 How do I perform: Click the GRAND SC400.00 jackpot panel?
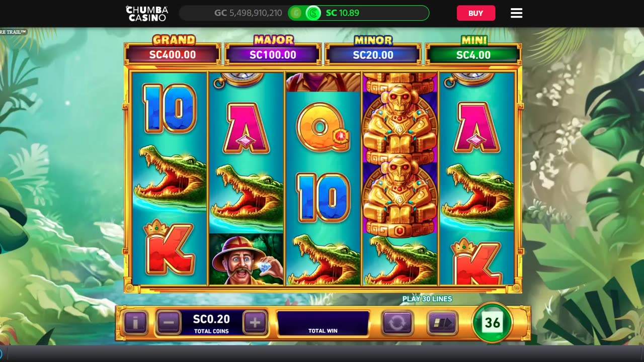coord(173,50)
